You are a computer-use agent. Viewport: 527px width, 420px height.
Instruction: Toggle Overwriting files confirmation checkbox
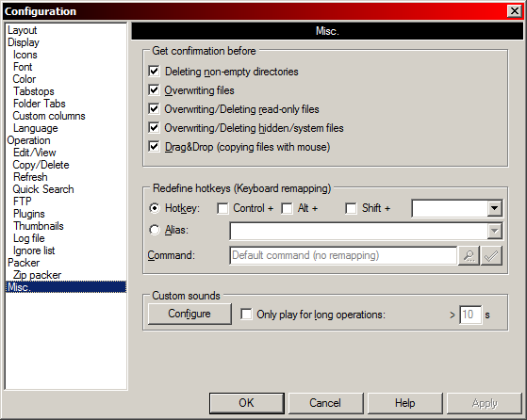pyautogui.click(x=154, y=90)
